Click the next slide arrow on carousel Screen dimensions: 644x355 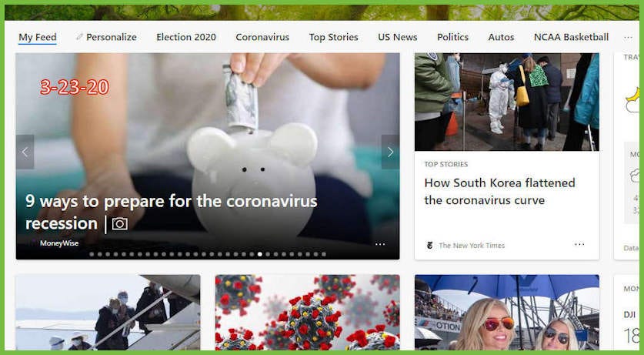coord(390,152)
